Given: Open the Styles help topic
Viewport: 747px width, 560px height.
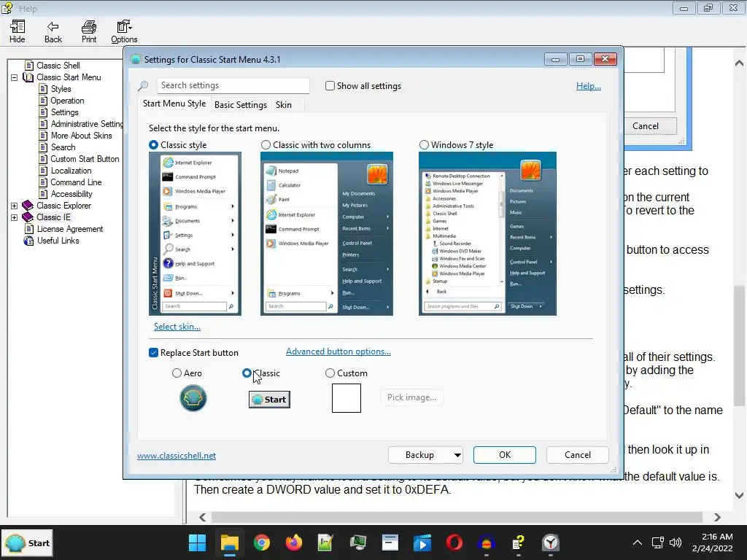Looking at the screenshot, I should coord(61,89).
